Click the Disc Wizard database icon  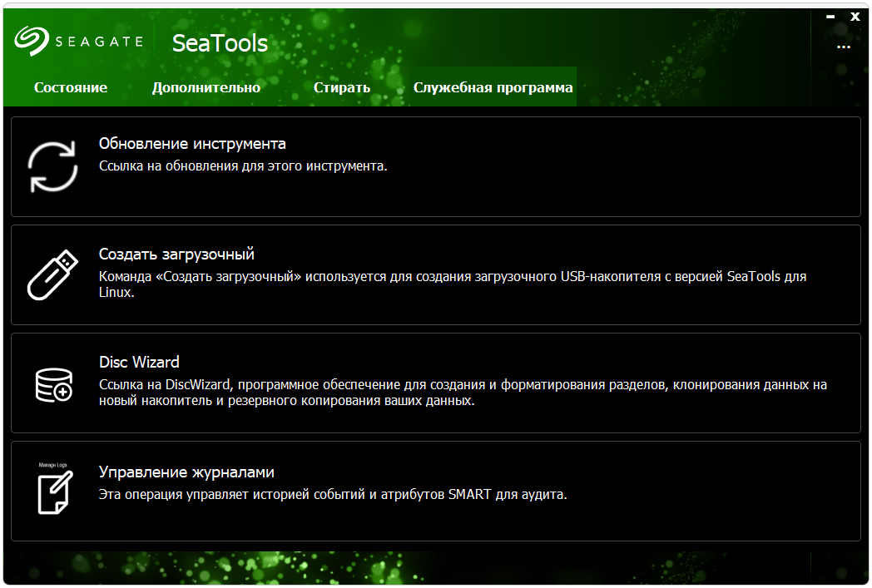pyautogui.click(x=53, y=383)
